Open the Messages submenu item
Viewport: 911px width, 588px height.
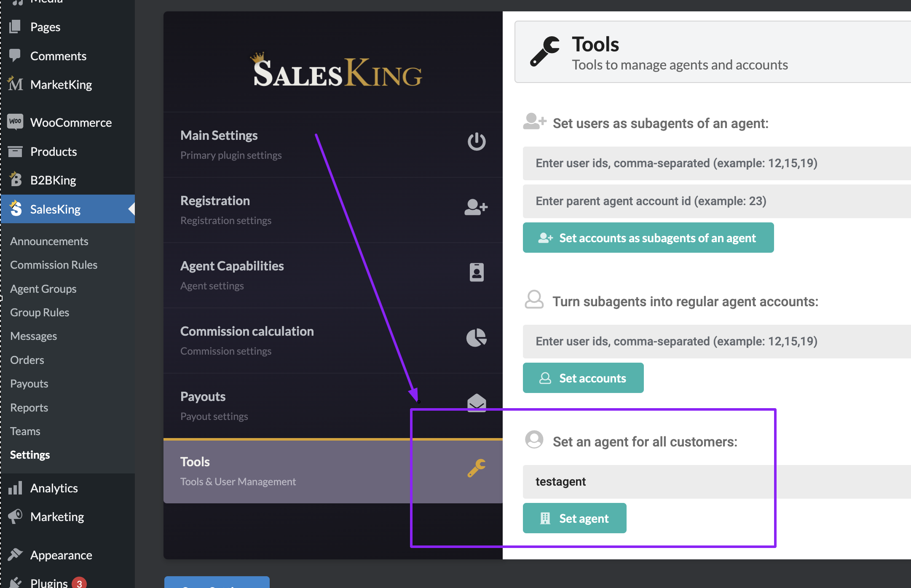pyautogui.click(x=34, y=336)
